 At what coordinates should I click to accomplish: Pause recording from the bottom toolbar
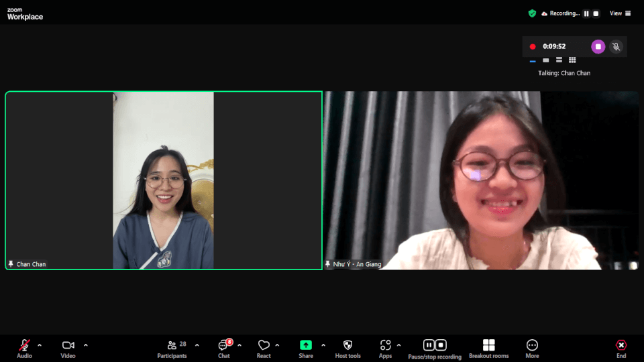429,345
